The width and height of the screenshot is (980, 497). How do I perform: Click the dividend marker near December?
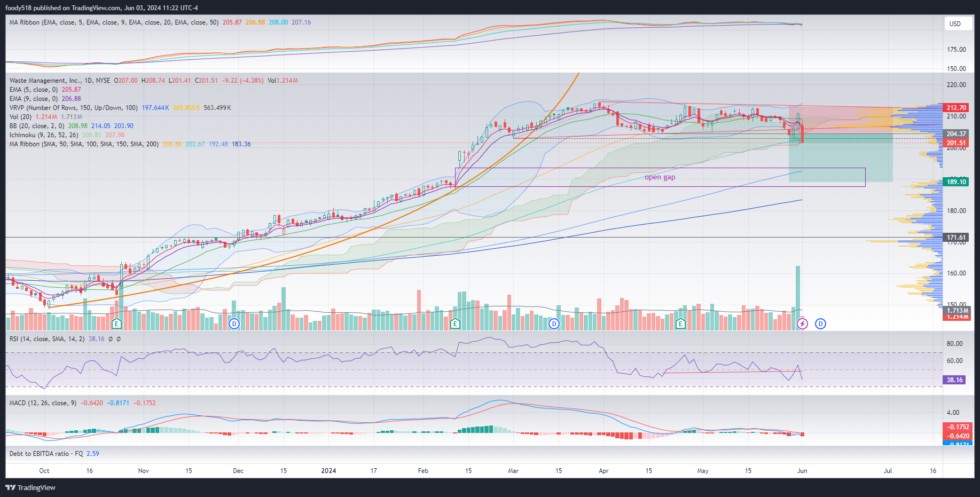point(234,324)
